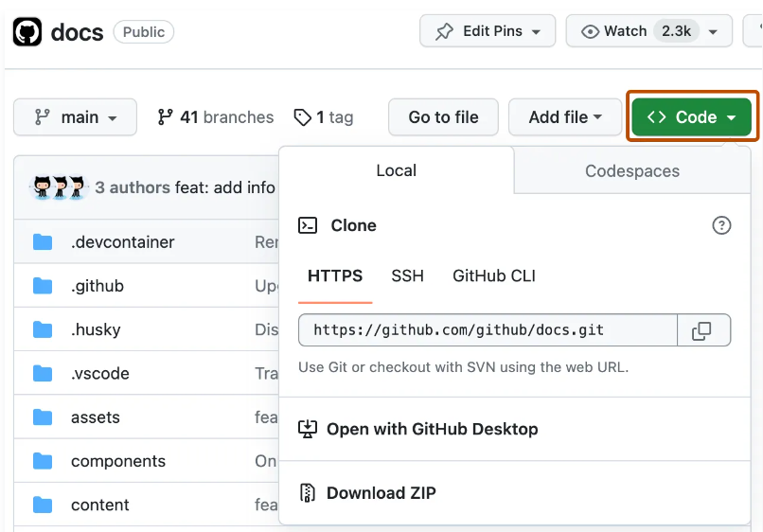Copy the clone URL with copy icon
The width and height of the screenshot is (763, 532).
703,330
